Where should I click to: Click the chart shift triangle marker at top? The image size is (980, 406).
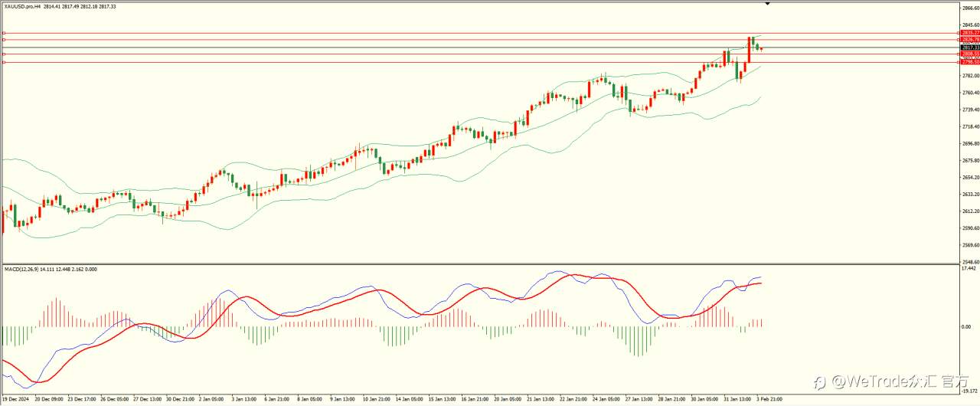[767, 4]
